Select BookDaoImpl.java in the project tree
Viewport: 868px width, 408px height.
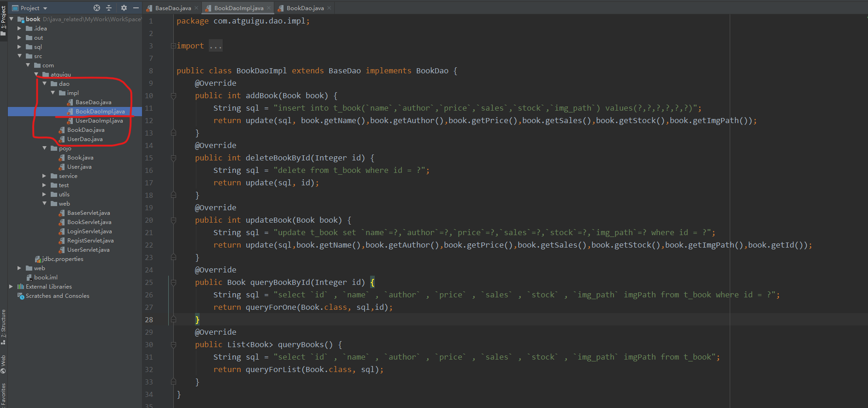click(x=100, y=111)
